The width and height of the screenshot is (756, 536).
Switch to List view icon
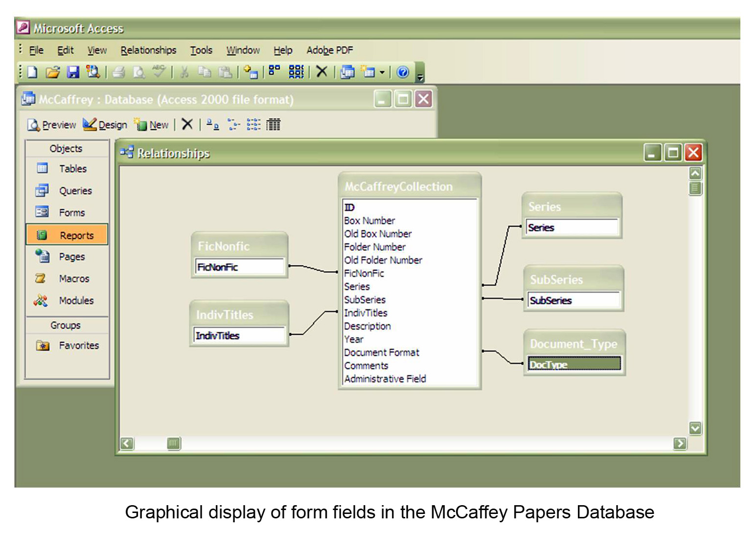click(x=253, y=124)
